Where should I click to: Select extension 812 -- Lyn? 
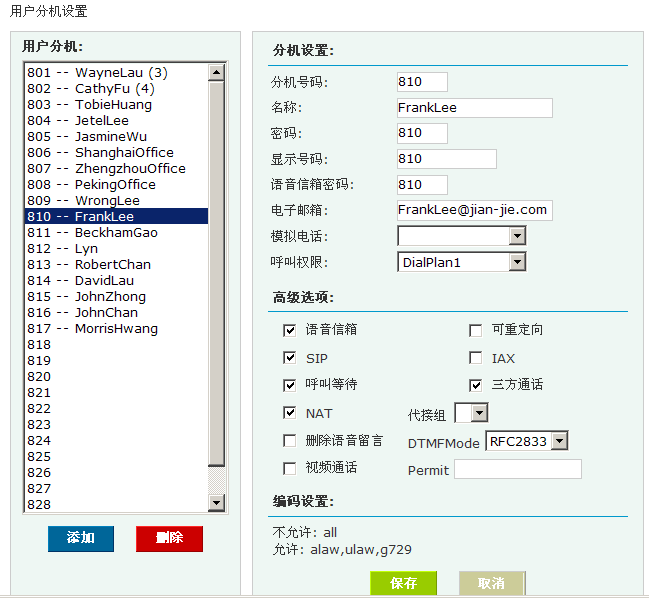tap(116, 248)
